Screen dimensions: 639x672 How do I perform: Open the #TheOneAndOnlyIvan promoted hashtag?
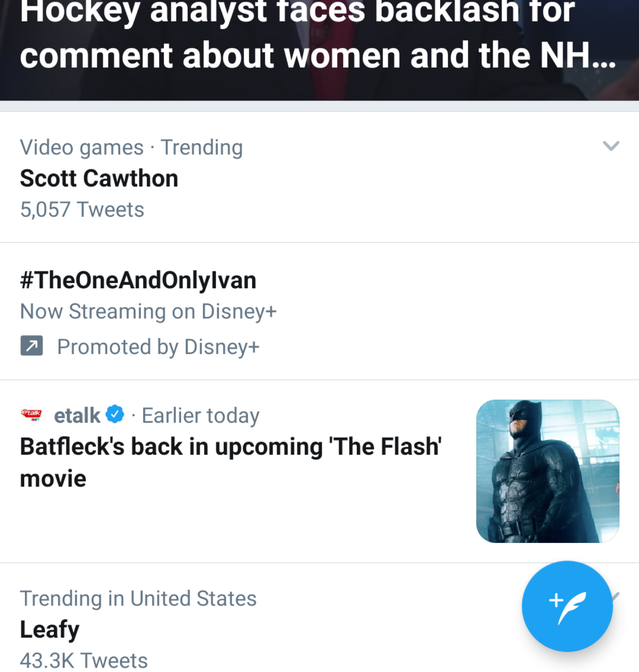[x=138, y=280]
